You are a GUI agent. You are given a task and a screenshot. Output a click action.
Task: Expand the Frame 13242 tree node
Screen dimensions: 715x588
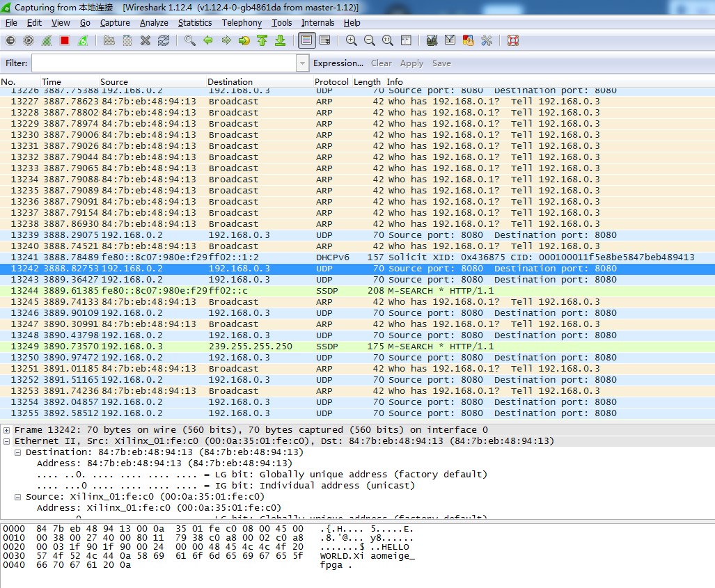7,430
